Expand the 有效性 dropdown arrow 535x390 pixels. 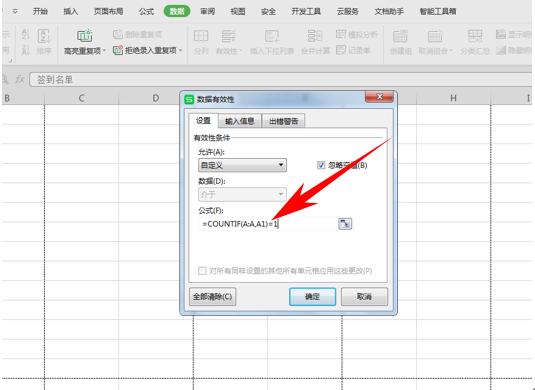point(241,51)
